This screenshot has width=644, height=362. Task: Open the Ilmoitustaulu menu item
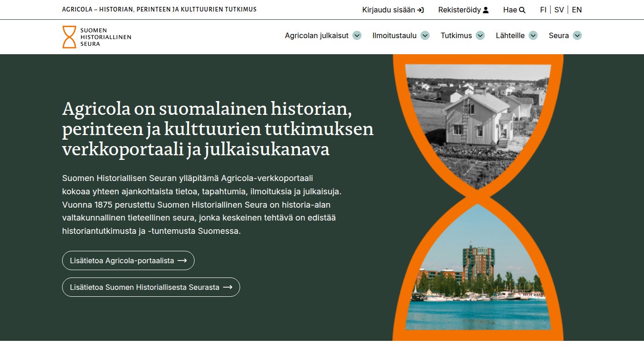394,35
